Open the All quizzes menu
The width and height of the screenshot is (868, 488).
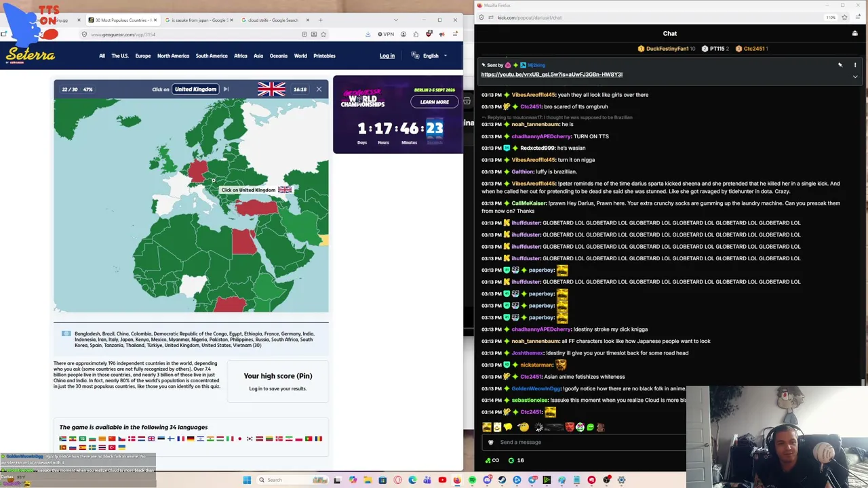pyautogui.click(x=102, y=56)
